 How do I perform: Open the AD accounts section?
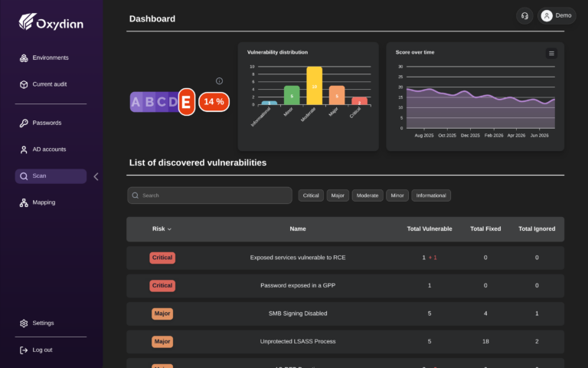tap(51, 149)
